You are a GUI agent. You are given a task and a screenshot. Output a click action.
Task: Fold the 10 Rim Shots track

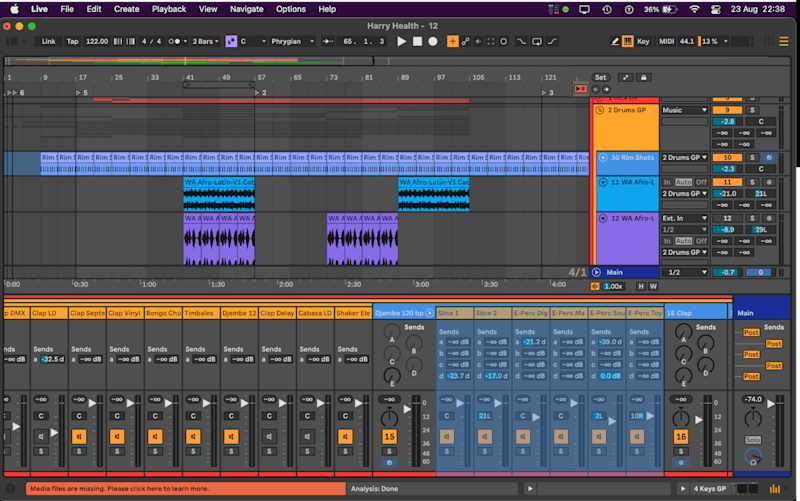(603, 158)
